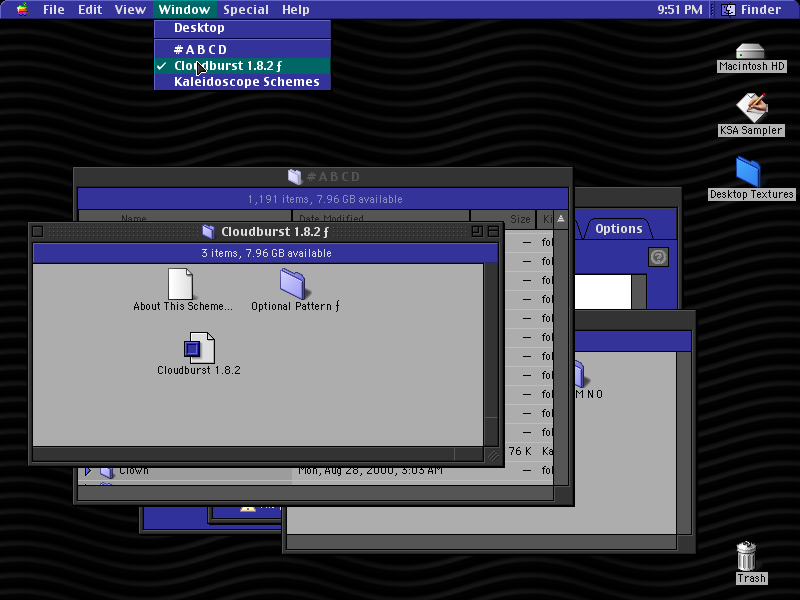Click the 9:51 PM menu bar clock
800x600 pixels.
[680, 9]
